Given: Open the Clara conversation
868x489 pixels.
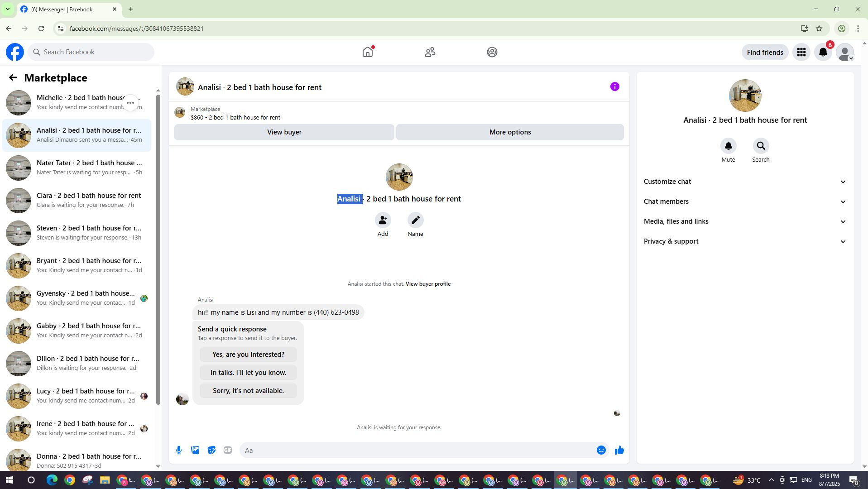Looking at the screenshot, I should [x=77, y=201].
